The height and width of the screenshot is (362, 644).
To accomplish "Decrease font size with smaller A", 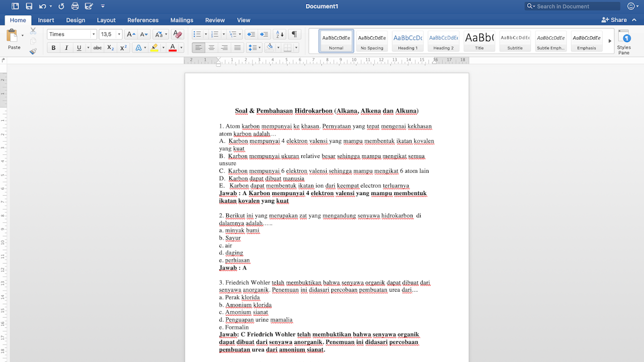I will coord(144,34).
